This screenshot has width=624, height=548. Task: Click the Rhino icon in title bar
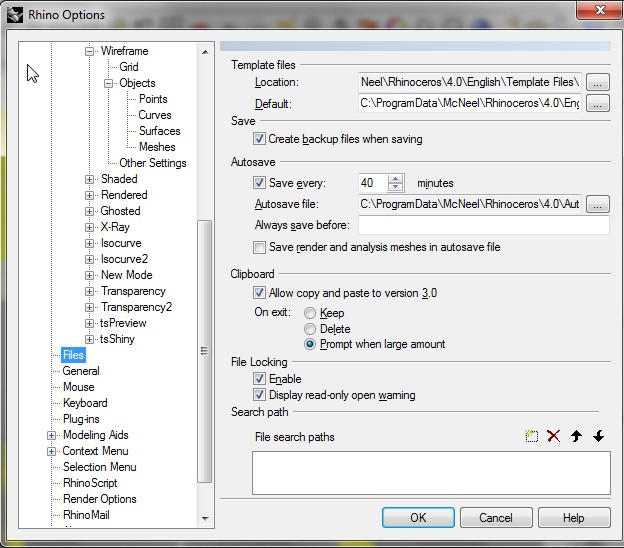15,15
